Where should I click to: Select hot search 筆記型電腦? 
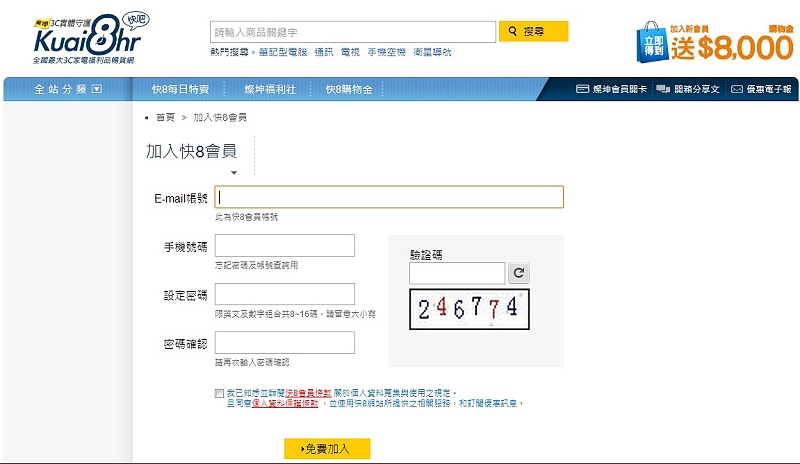pyautogui.click(x=283, y=52)
